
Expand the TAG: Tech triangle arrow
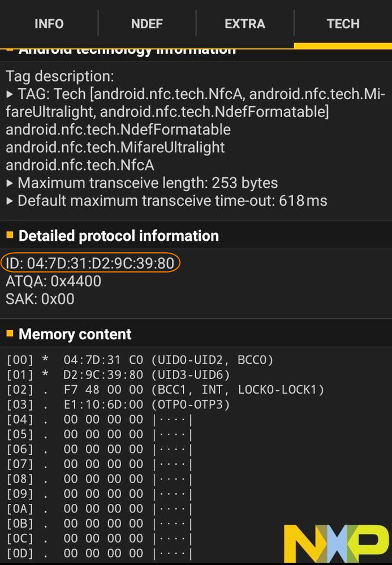point(10,94)
